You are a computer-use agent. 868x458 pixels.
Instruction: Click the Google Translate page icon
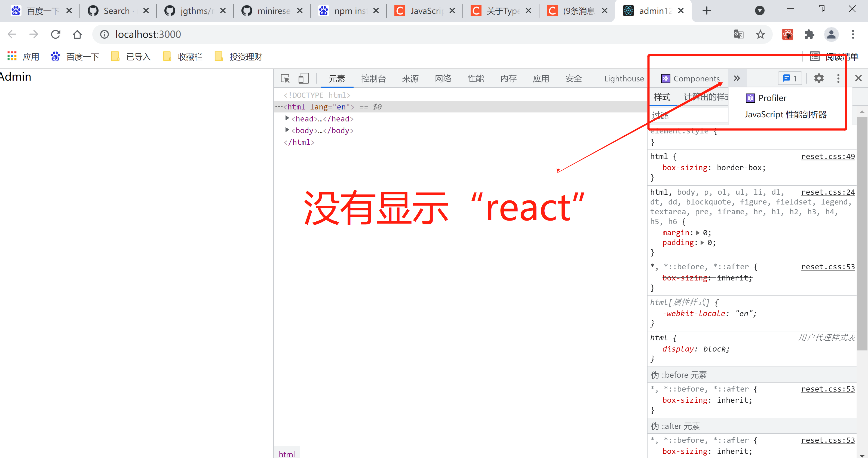pos(739,34)
